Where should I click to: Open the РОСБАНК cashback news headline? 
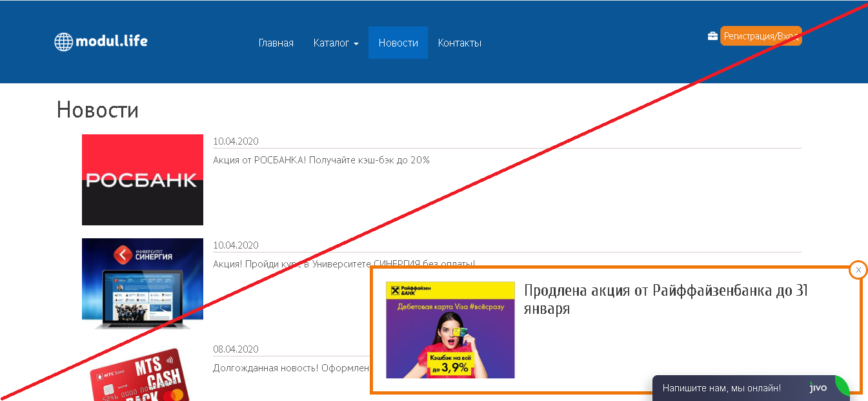pos(321,159)
